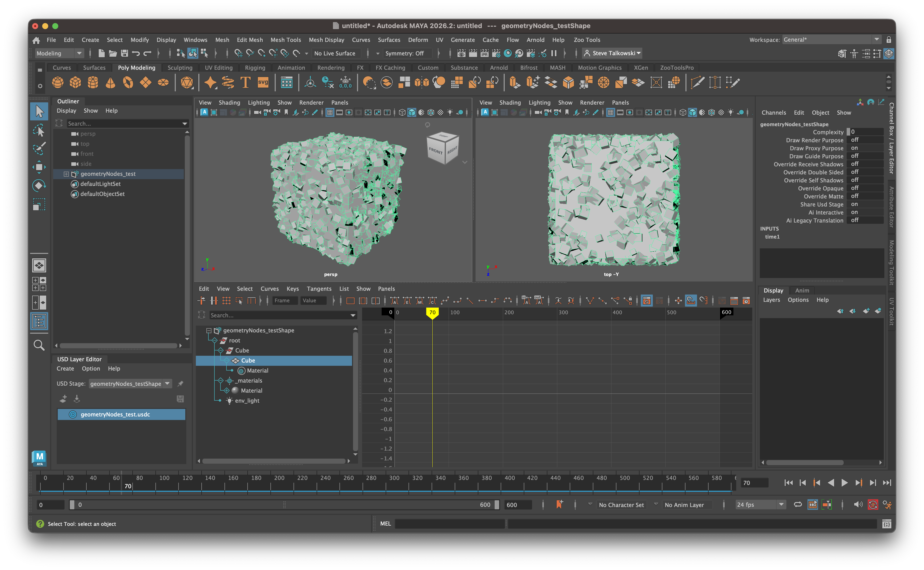Click the Outliner layout icon in toolbox

[39, 322]
